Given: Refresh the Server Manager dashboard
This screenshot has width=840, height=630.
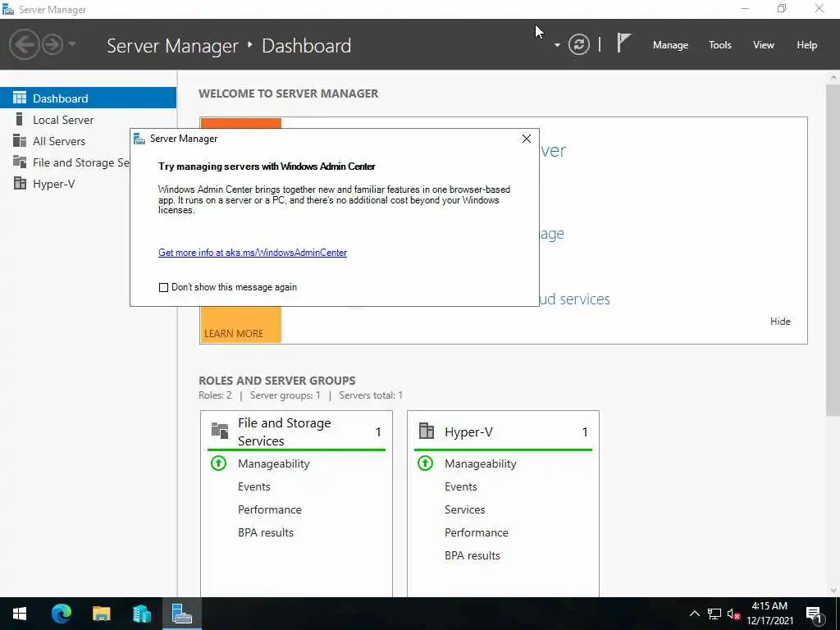Looking at the screenshot, I should [578, 44].
